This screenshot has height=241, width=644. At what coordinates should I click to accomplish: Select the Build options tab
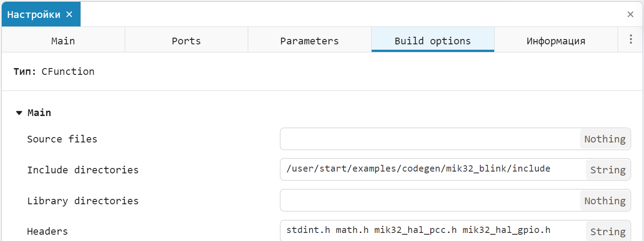coord(432,41)
